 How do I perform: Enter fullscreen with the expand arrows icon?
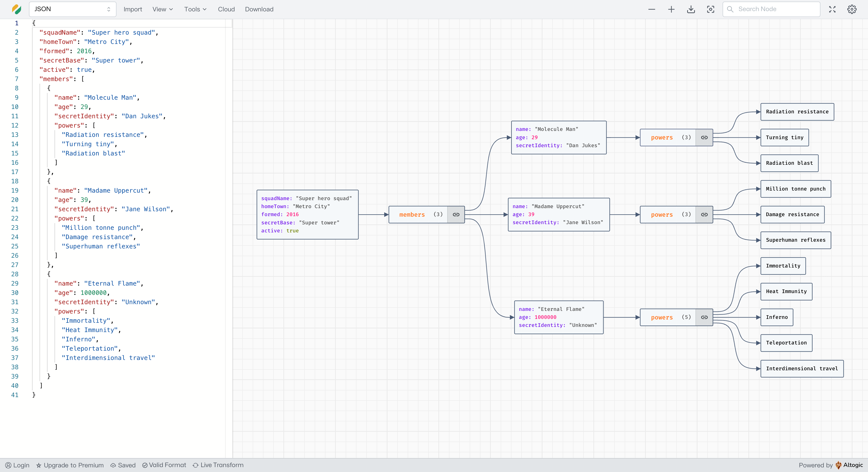[x=832, y=10]
